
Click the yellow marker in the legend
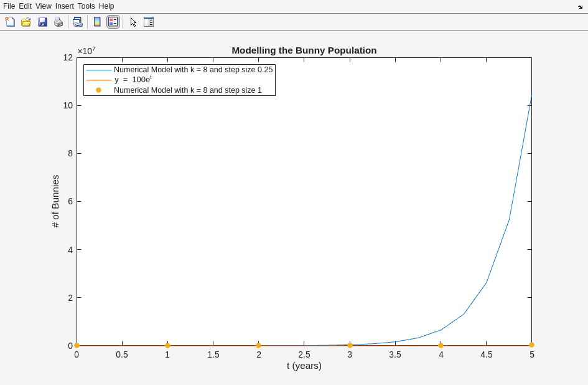click(98, 90)
